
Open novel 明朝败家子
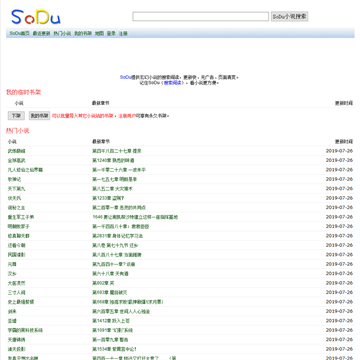[x=19, y=227]
